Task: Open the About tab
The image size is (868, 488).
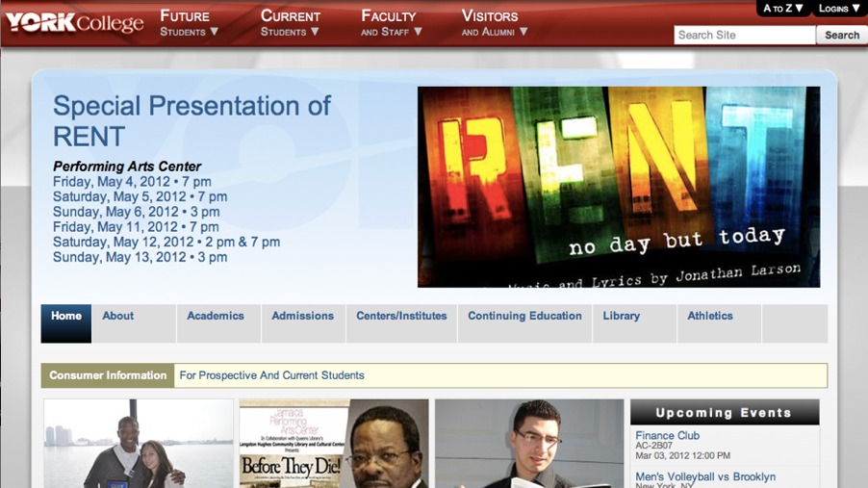Action: point(134,323)
